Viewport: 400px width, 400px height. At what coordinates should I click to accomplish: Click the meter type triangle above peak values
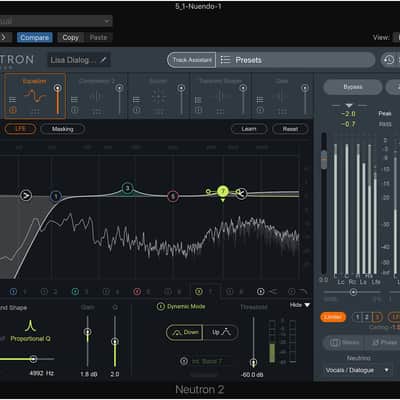(x=349, y=106)
